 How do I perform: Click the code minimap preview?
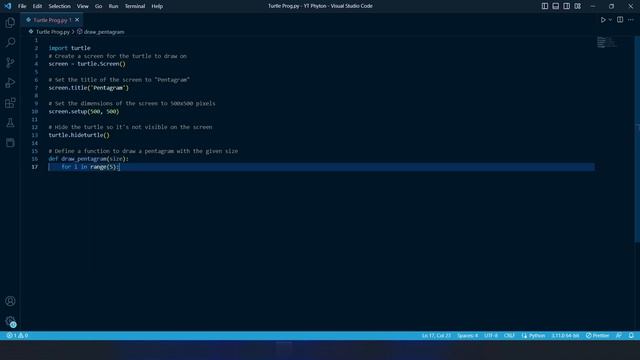pyautogui.click(x=607, y=42)
